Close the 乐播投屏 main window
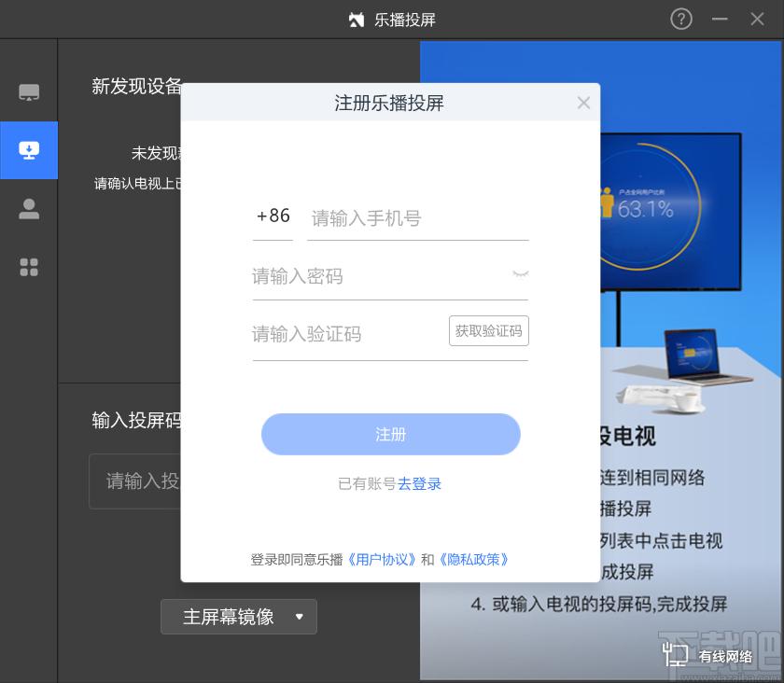784x683 pixels. coord(757,19)
